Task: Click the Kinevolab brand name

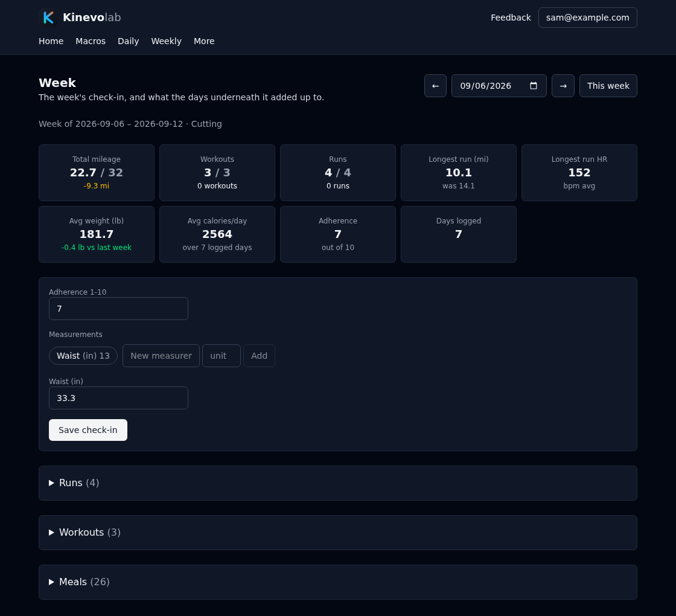Action: (92, 18)
